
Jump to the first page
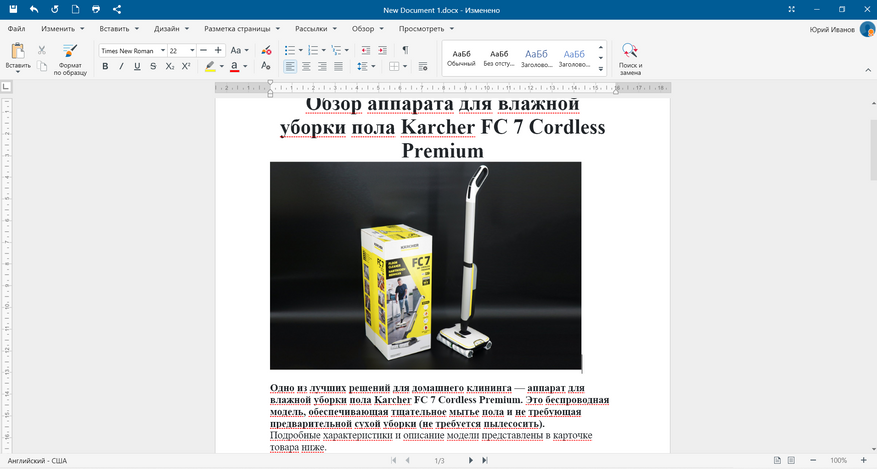[x=393, y=461]
